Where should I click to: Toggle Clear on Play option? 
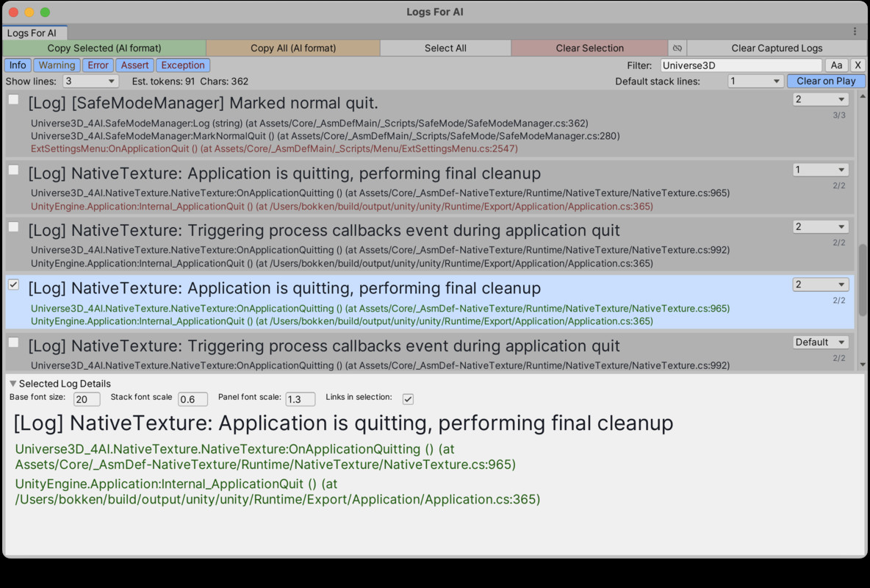826,81
